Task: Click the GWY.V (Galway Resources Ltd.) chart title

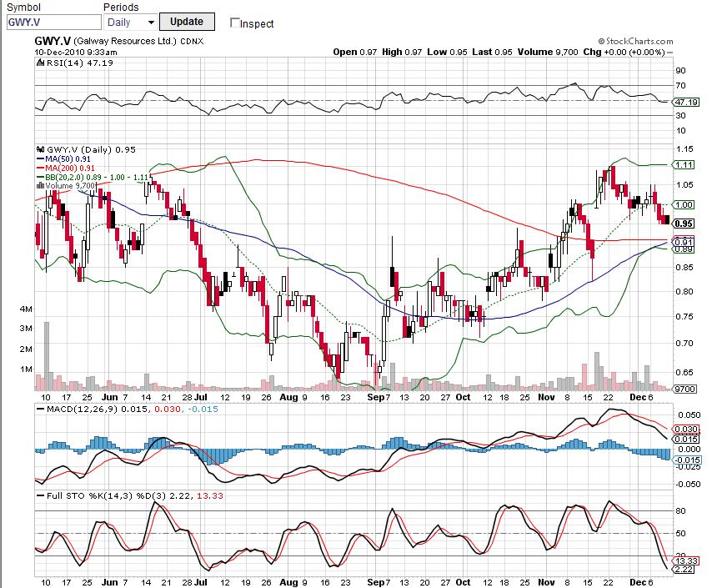Action: pos(106,41)
